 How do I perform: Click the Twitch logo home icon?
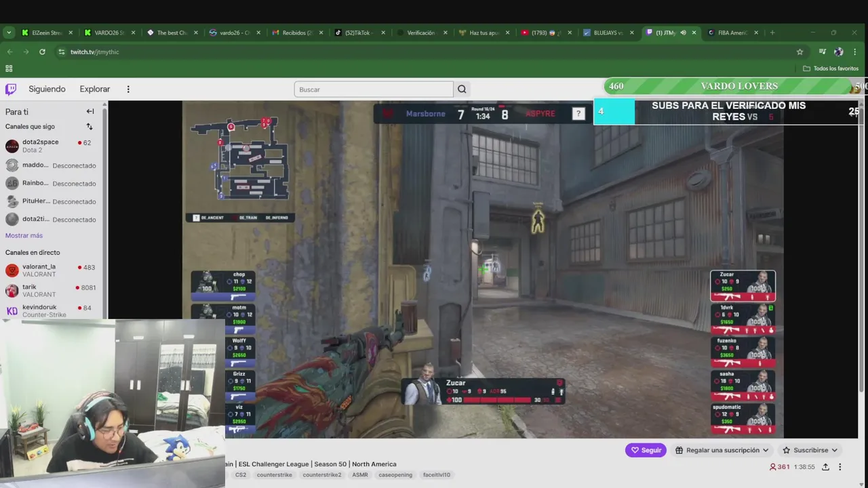tap(11, 89)
